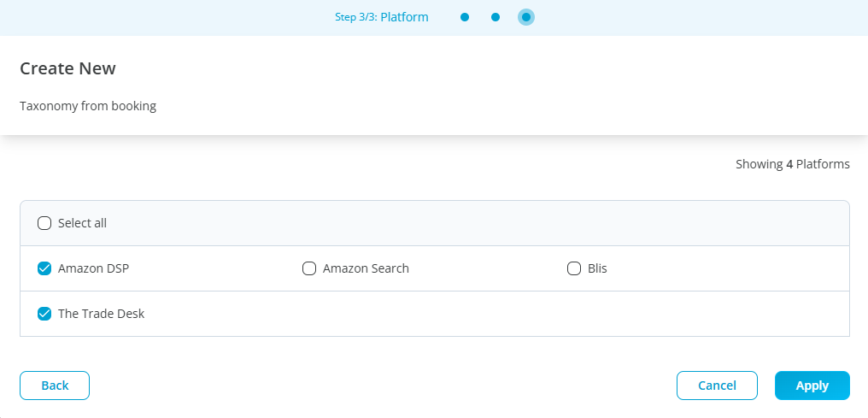Enable the Amazon Search checkbox
This screenshot has height=418, width=868.
pos(309,268)
